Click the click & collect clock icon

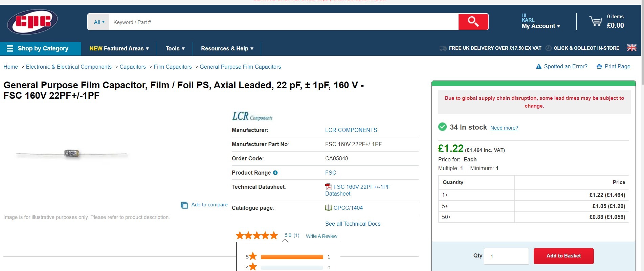coord(549,48)
